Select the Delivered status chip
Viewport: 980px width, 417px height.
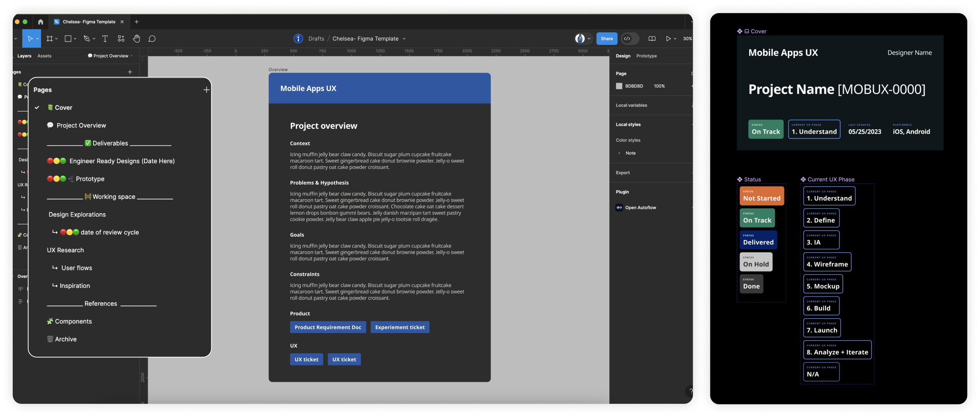click(758, 240)
